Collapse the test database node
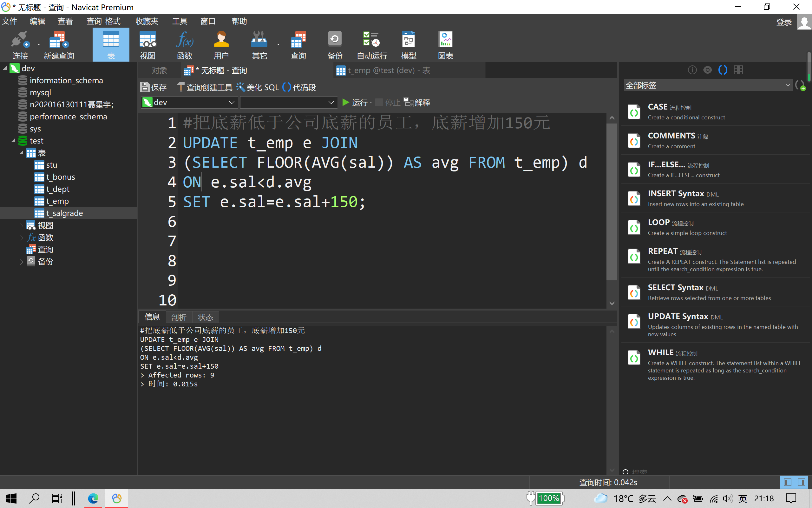 tap(13, 141)
